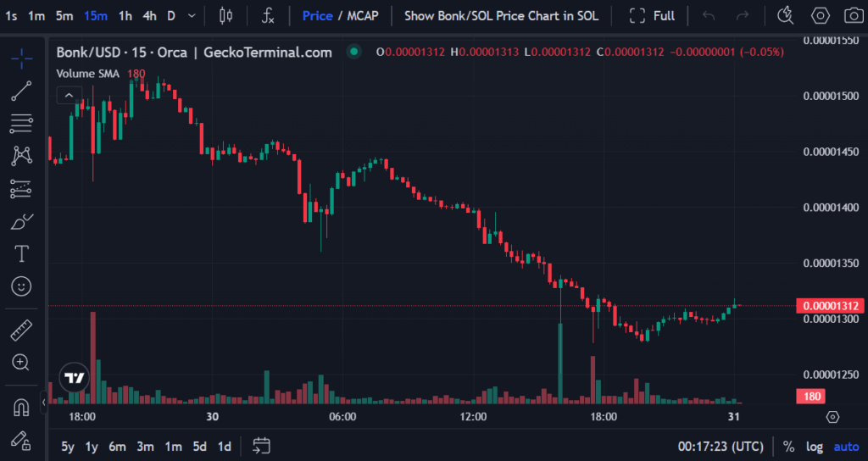Click Show Bonk/SOL Price Chart in SOL
This screenshot has width=868, height=461.
point(501,15)
